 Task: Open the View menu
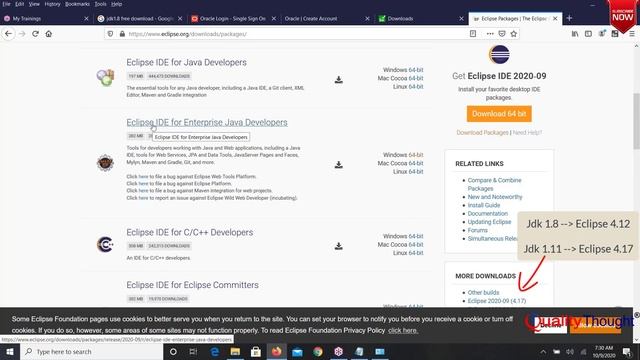[x=34, y=4]
